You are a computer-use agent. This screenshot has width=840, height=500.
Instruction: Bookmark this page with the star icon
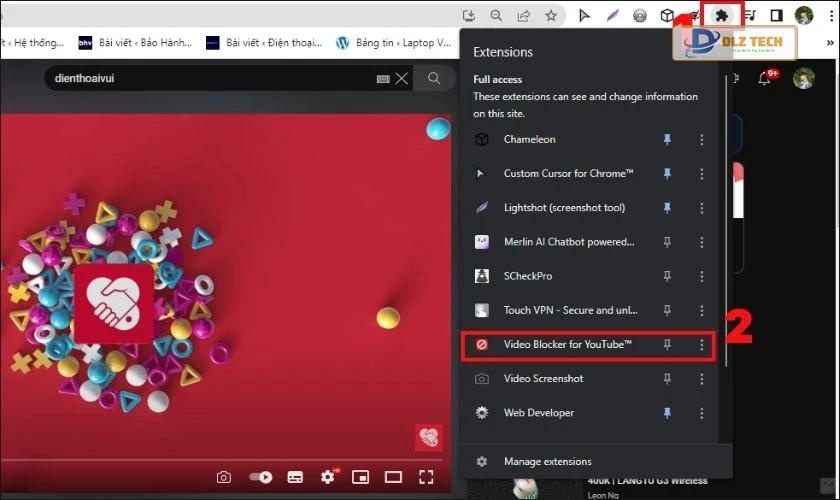tap(551, 16)
